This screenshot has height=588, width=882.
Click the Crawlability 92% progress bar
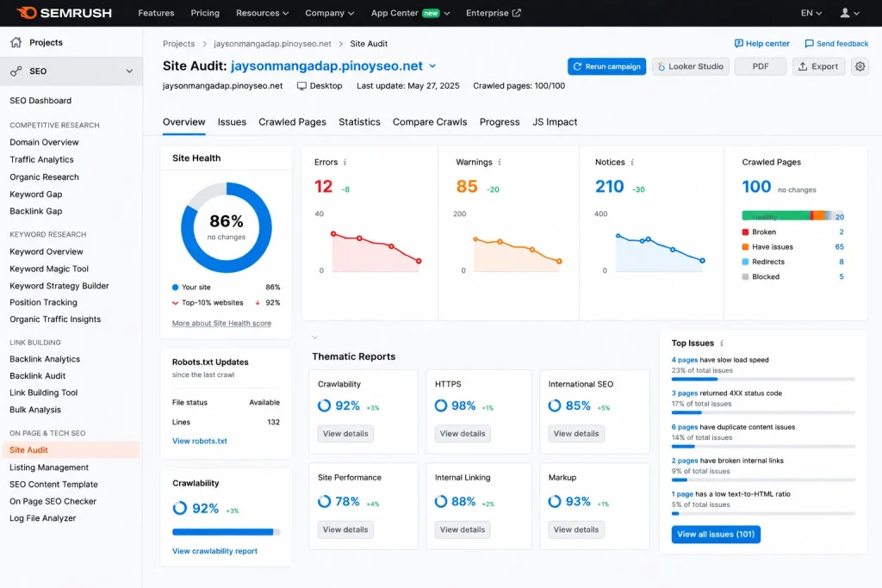227,532
